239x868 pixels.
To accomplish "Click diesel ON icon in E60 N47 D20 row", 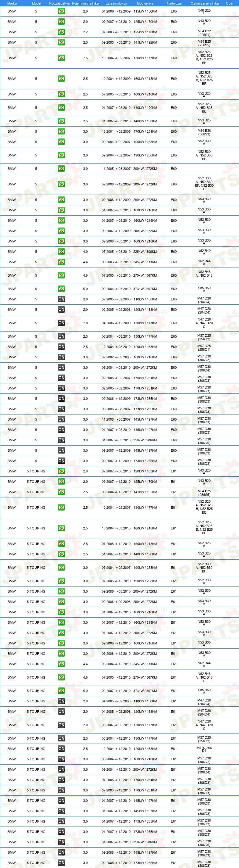I will tap(61, 323).
